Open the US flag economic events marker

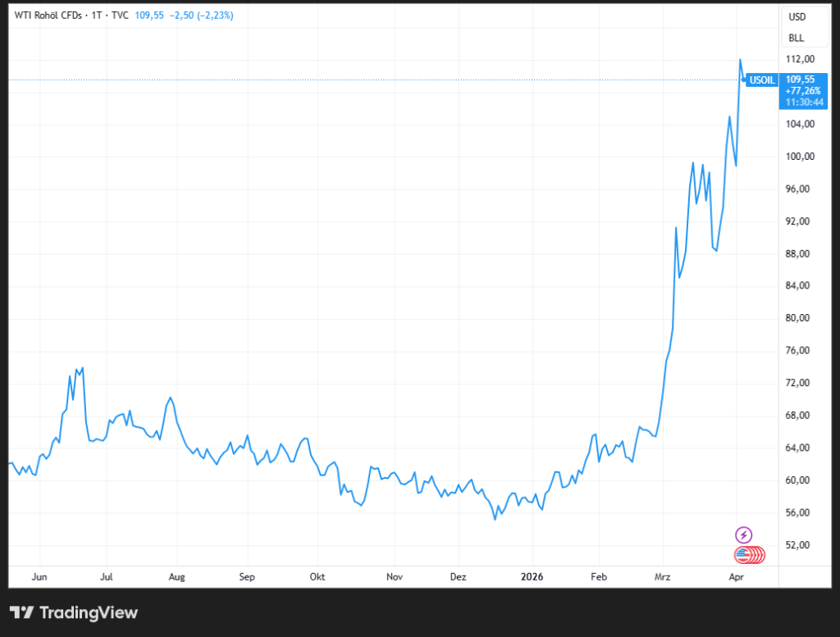coord(745,555)
